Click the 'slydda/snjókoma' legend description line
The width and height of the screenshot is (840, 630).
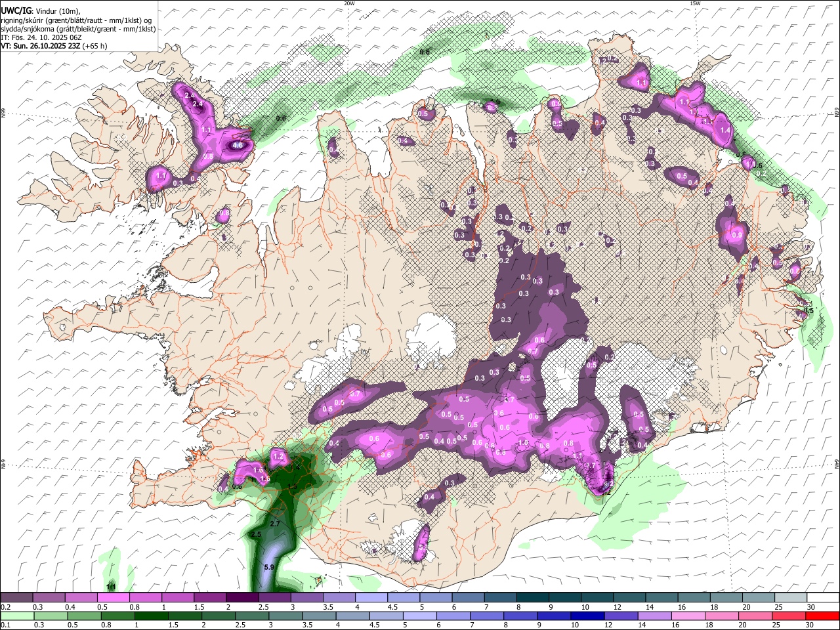point(78,29)
